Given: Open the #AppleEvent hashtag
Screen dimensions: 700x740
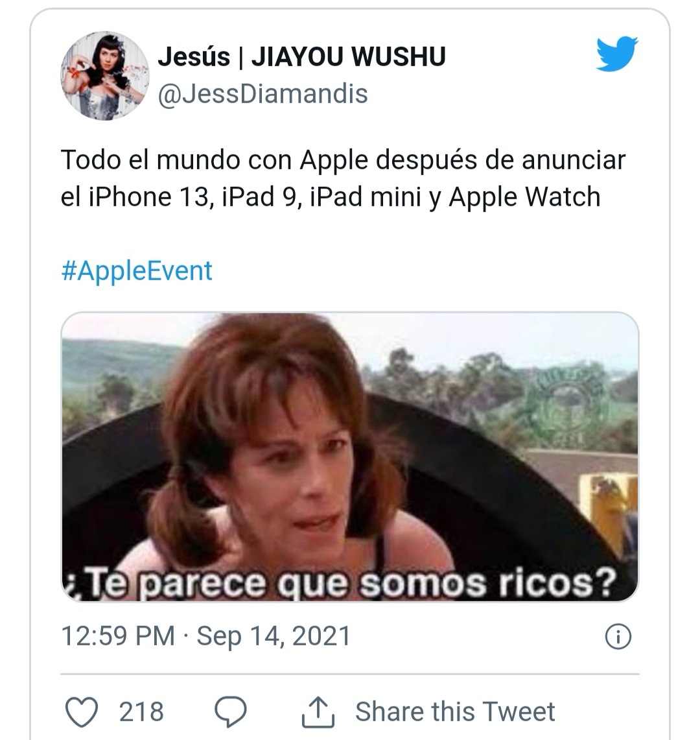Looking at the screenshot, I should [137, 271].
